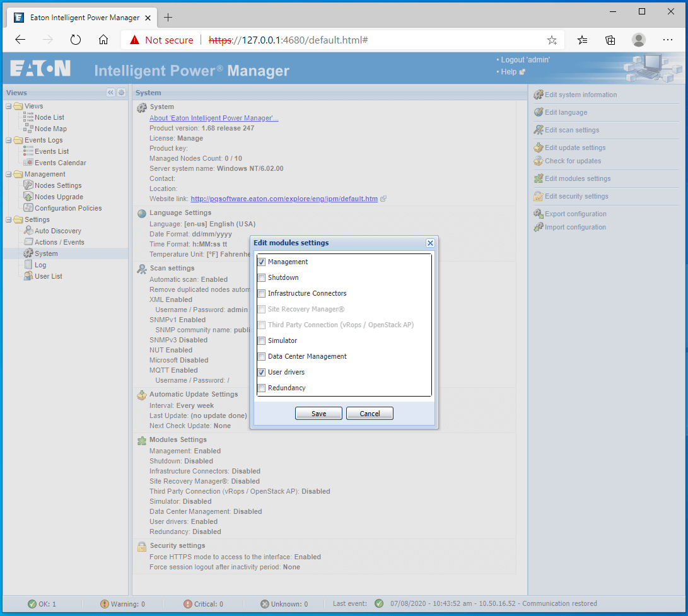
Task: Open a new browser tab
Action: [x=168, y=17]
